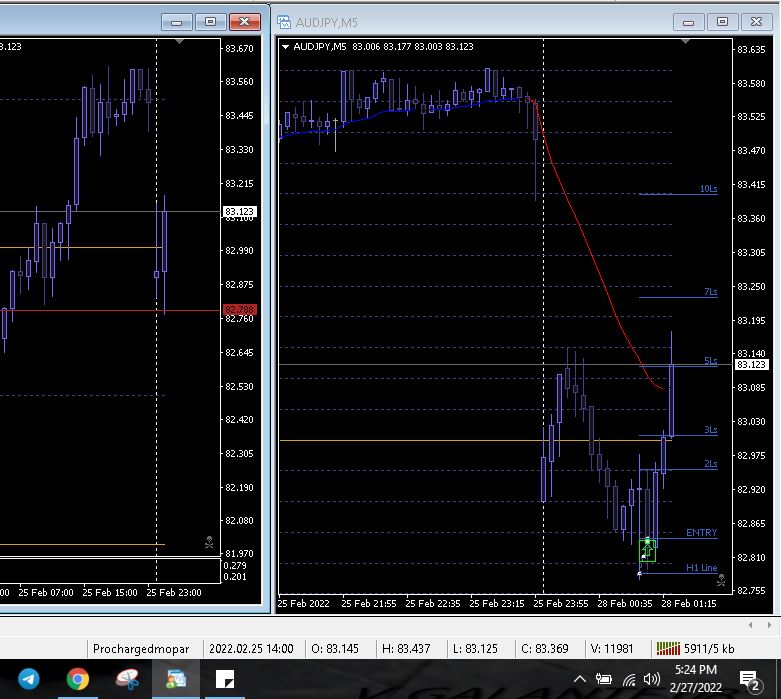
Task: Select the H1 Line label
Action: [x=701, y=567]
